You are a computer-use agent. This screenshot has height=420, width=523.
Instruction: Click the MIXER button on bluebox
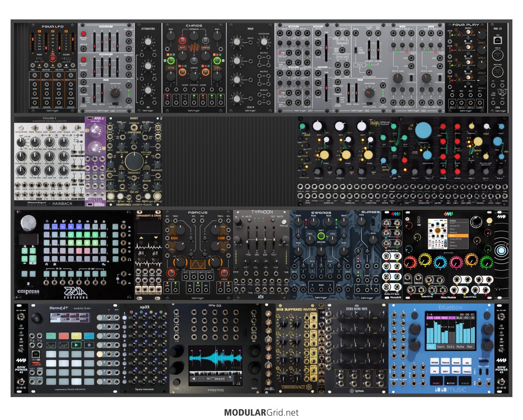(435, 361)
